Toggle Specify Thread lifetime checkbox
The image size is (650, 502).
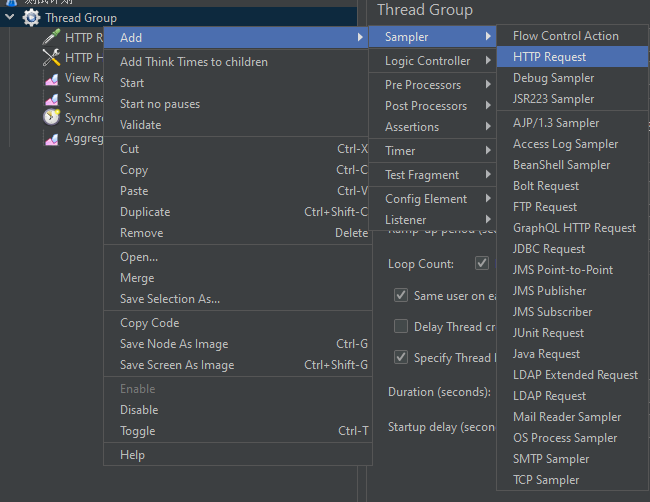pos(401,357)
